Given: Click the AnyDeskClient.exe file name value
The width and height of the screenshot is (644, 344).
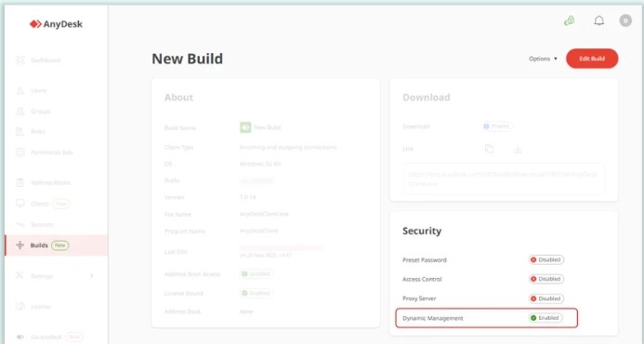Looking at the screenshot, I should tap(264, 214).
